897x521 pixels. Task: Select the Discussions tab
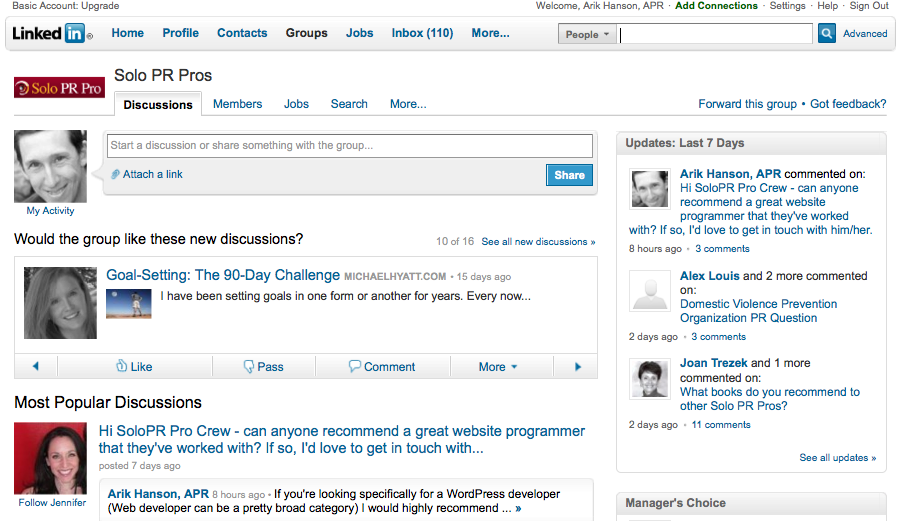click(x=158, y=105)
